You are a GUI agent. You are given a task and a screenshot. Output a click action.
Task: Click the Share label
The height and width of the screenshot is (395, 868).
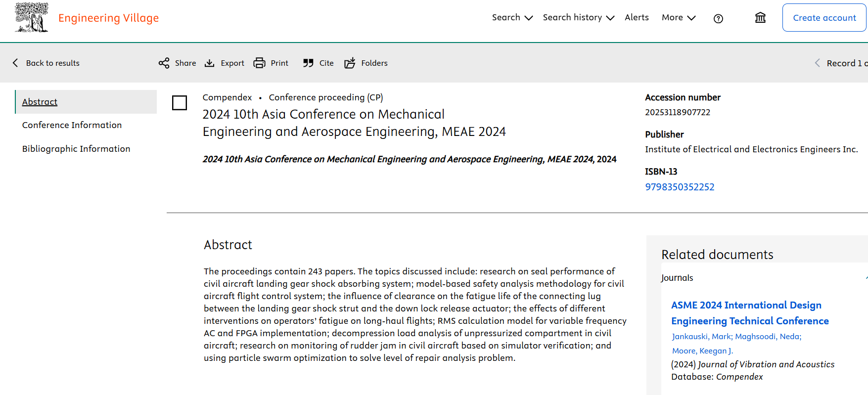pos(185,63)
